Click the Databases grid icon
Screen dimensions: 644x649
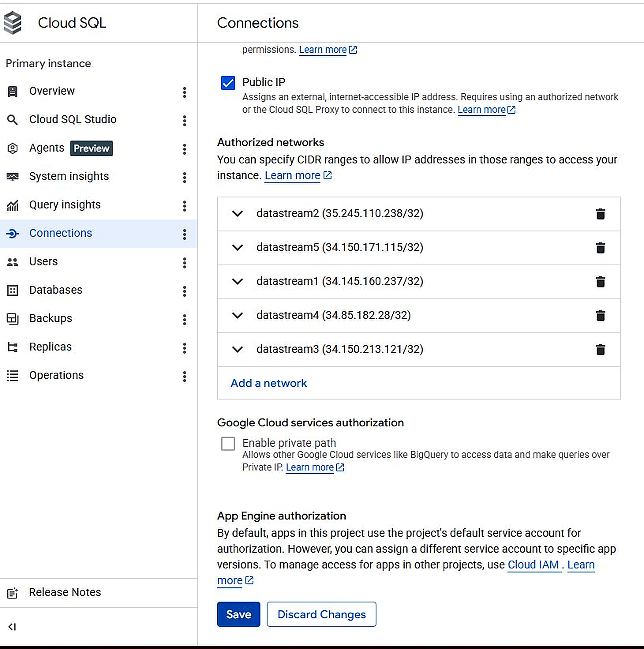click(x=13, y=291)
